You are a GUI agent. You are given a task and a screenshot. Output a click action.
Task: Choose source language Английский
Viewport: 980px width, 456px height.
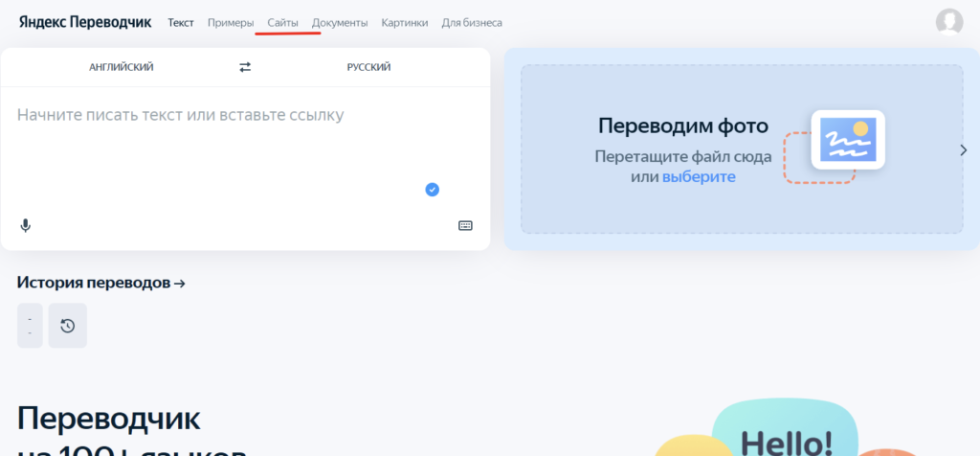(122, 67)
